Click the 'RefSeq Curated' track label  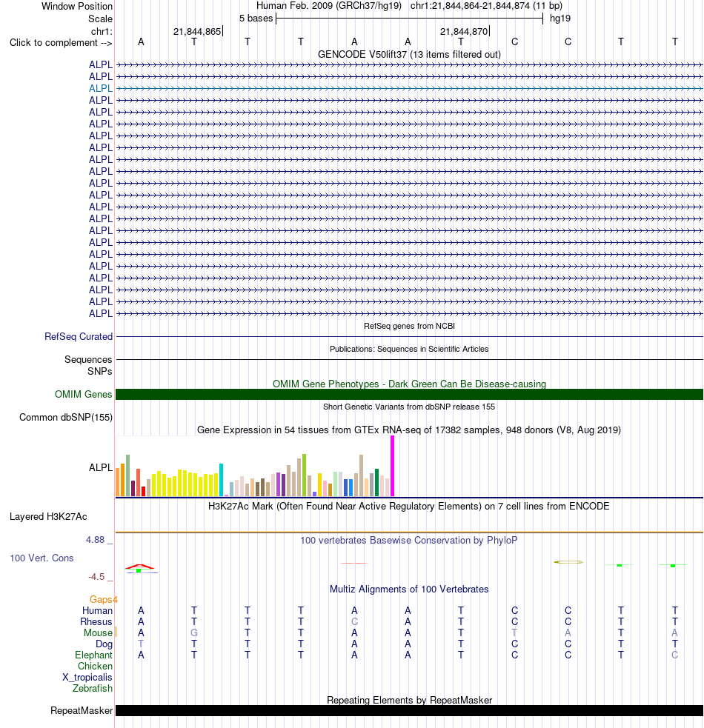click(79, 337)
